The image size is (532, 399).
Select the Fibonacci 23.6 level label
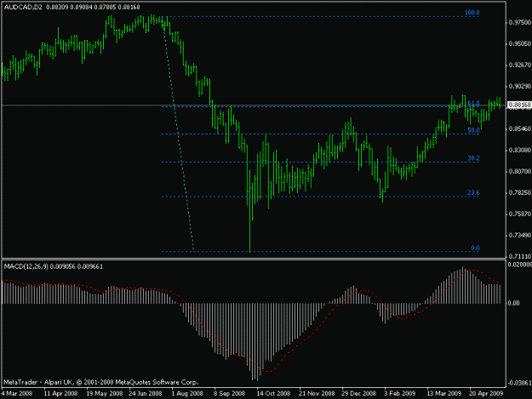coord(473,193)
